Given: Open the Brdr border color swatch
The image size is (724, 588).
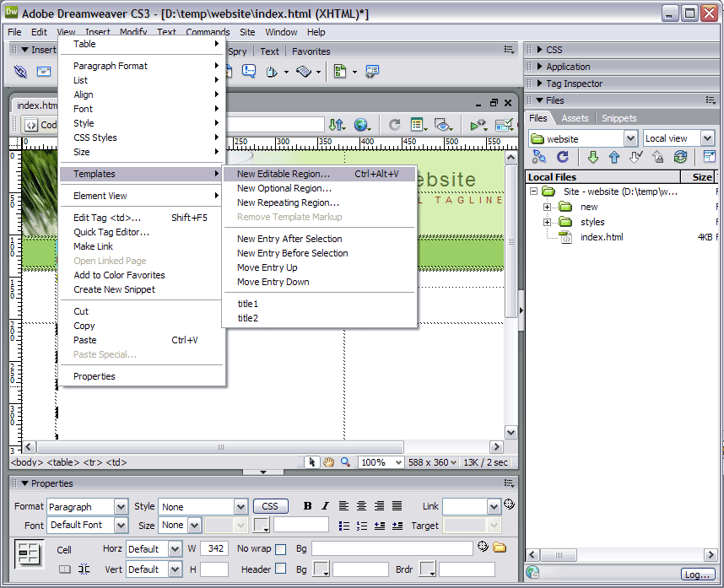Looking at the screenshot, I should (x=428, y=569).
